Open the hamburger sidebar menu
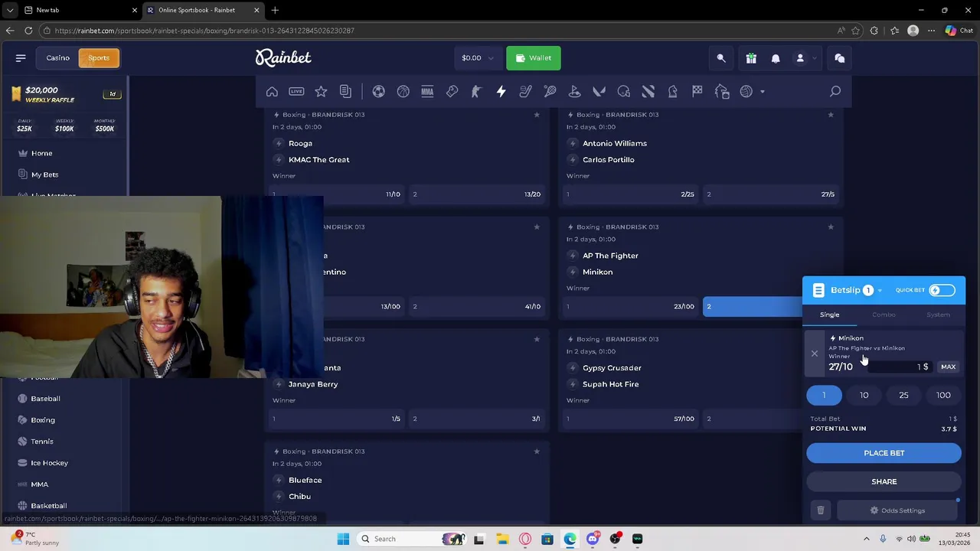This screenshot has width=980, height=551. pos(21,58)
